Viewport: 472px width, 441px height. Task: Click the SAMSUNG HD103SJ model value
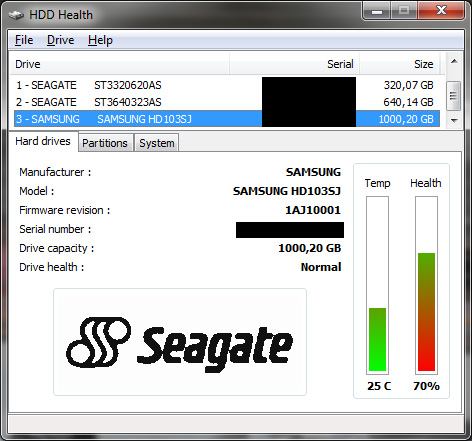tap(287, 191)
